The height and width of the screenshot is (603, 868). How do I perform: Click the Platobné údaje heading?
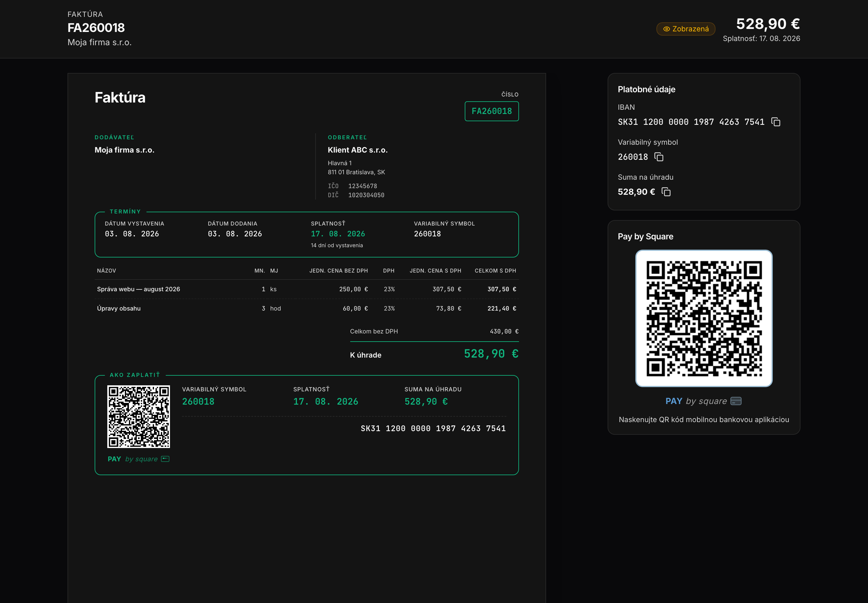[x=646, y=89]
